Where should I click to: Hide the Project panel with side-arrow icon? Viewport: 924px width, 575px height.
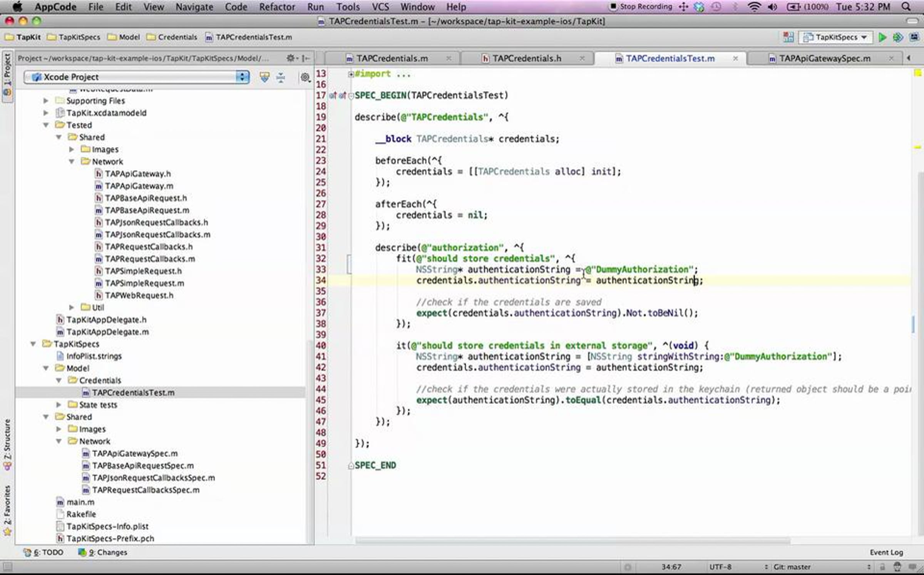click(x=306, y=58)
